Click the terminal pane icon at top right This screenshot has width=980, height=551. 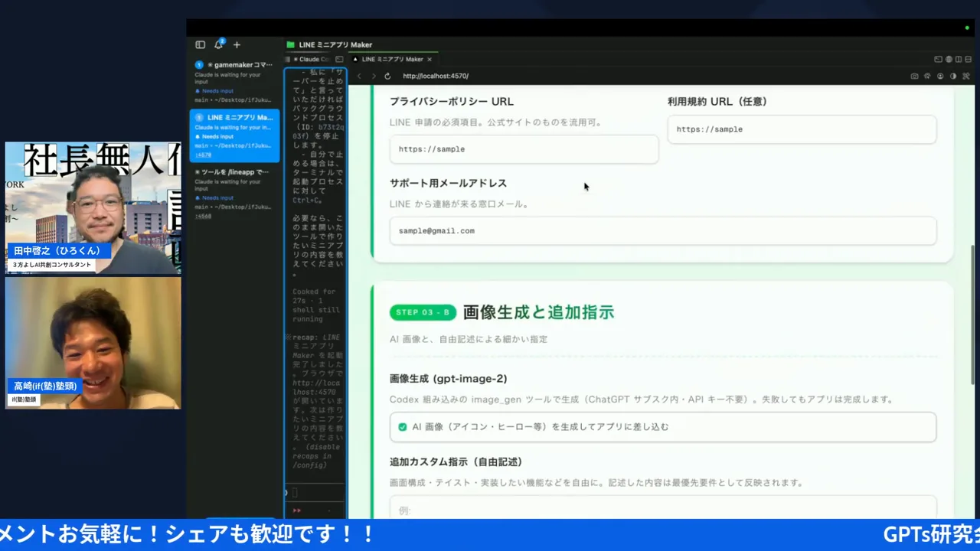939,59
